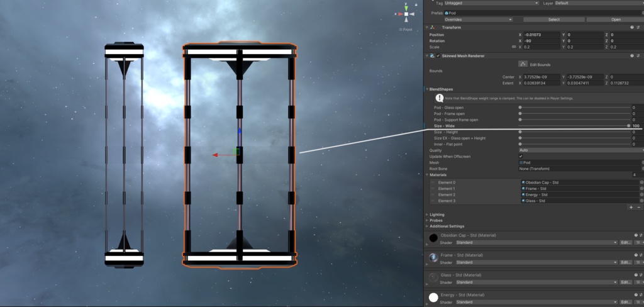Toggle Skinned Mesh Renderer enabled checkbox
This screenshot has height=307, width=644.
438,56
